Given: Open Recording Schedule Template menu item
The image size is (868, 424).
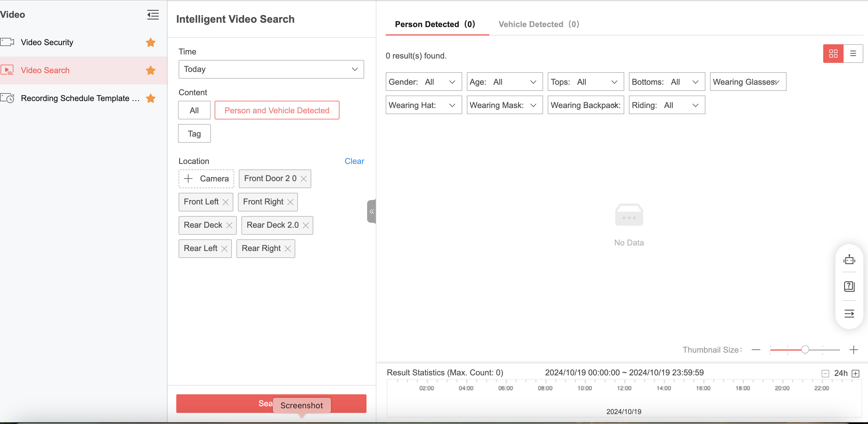Looking at the screenshot, I should pyautogui.click(x=80, y=98).
